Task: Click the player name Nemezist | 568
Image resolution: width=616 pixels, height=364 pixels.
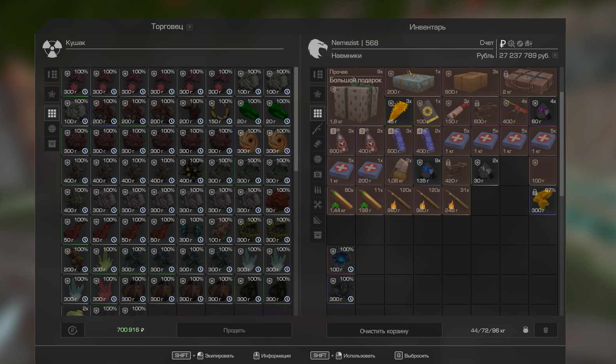Action: [355, 43]
